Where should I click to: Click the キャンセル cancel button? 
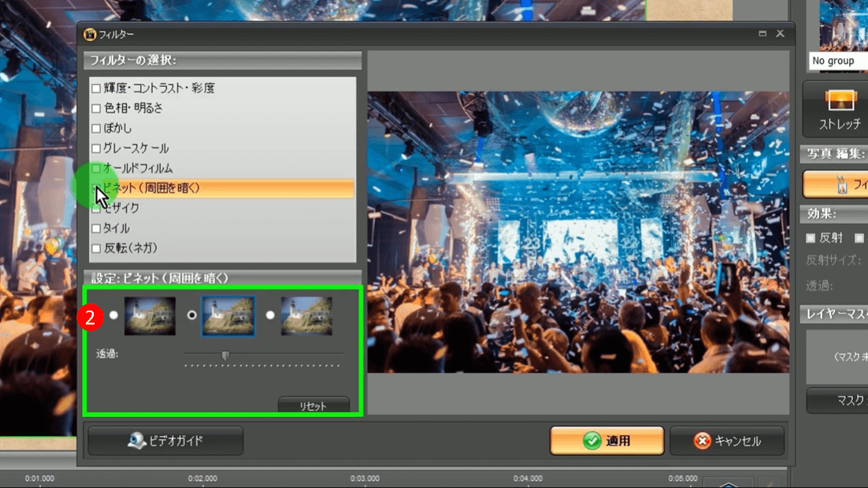(726, 441)
